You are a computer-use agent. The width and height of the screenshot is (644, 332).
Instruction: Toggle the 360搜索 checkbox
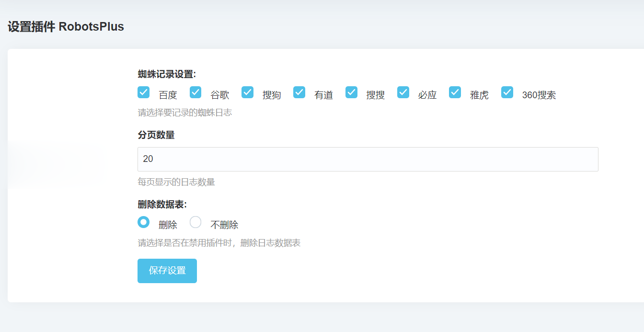(507, 92)
